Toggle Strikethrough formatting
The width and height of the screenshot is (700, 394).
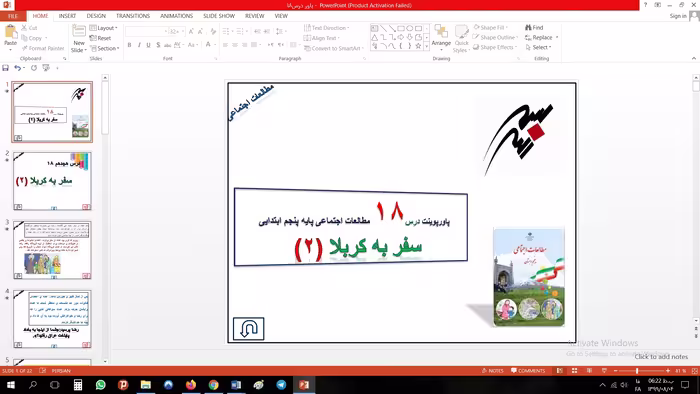click(x=167, y=45)
